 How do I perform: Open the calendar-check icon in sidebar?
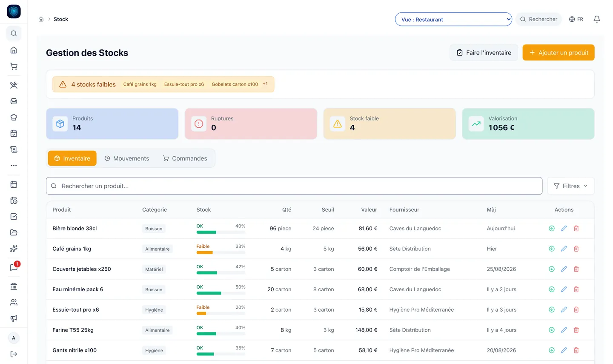pos(14,133)
